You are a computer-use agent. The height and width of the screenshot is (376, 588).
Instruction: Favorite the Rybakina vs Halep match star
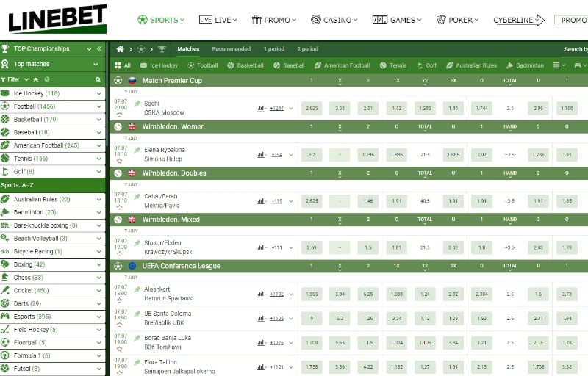click(120, 161)
